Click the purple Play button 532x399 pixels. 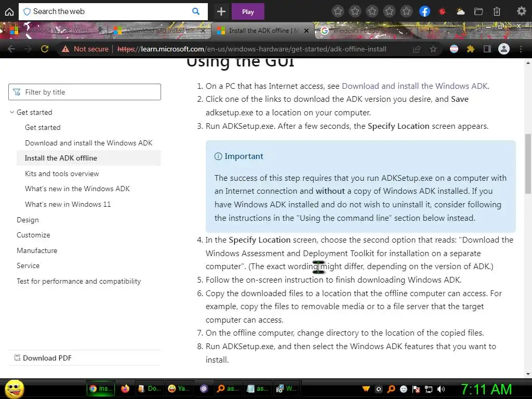248,12
